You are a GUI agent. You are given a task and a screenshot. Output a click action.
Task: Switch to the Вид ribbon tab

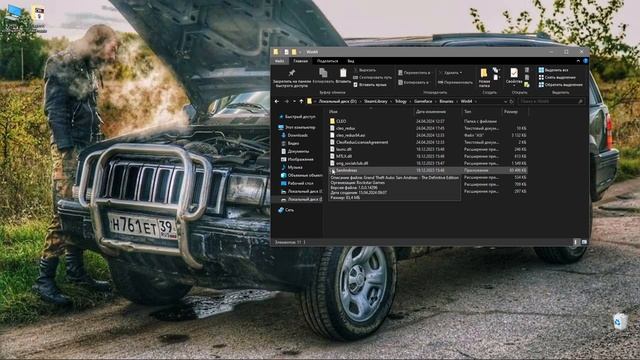tap(351, 61)
